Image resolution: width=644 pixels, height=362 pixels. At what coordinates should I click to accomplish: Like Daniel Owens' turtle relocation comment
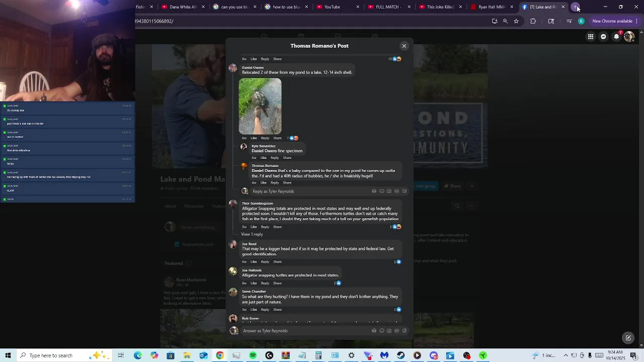point(254,138)
